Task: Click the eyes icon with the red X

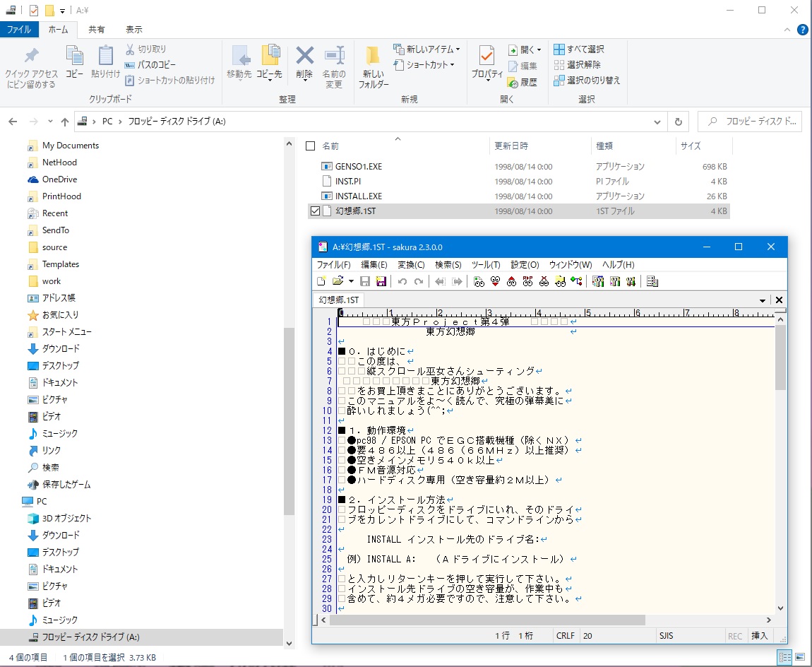Action: point(544,281)
